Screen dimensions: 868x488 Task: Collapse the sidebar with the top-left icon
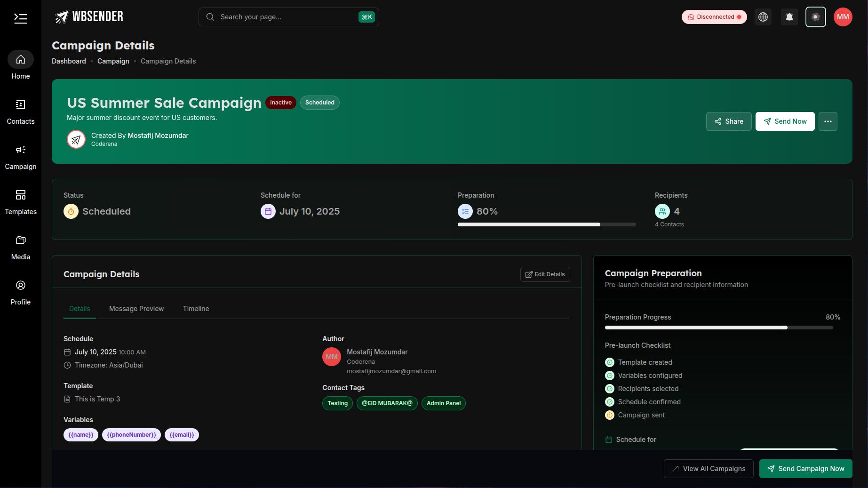point(20,18)
